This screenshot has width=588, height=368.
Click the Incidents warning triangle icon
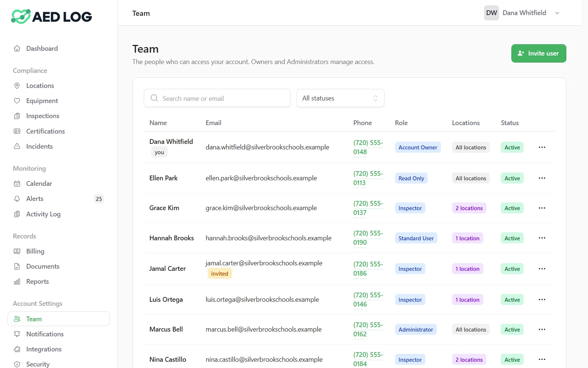[17, 146]
